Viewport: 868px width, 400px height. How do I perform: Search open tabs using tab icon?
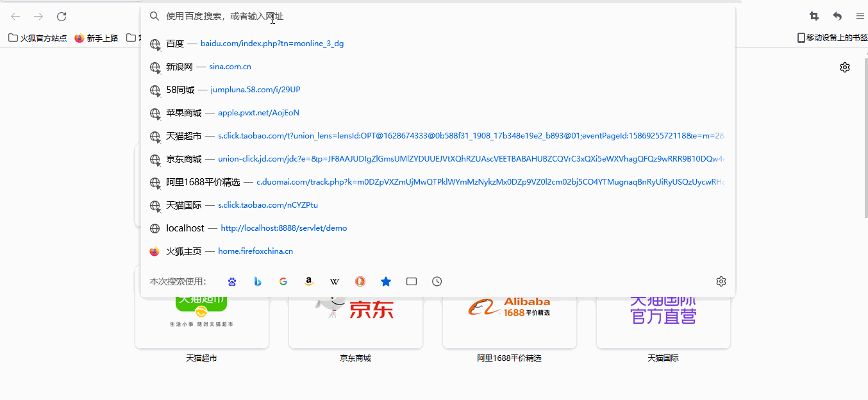click(412, 281)
